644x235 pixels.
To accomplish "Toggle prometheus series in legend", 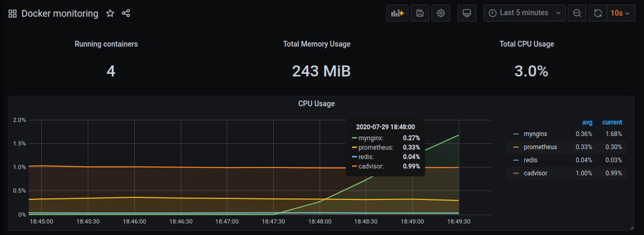I will [x=539, y=147].
